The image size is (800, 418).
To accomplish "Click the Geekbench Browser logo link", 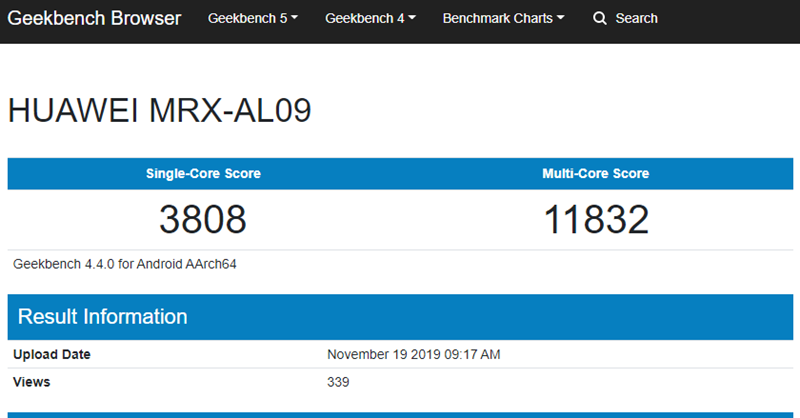I will pos(95,18).
